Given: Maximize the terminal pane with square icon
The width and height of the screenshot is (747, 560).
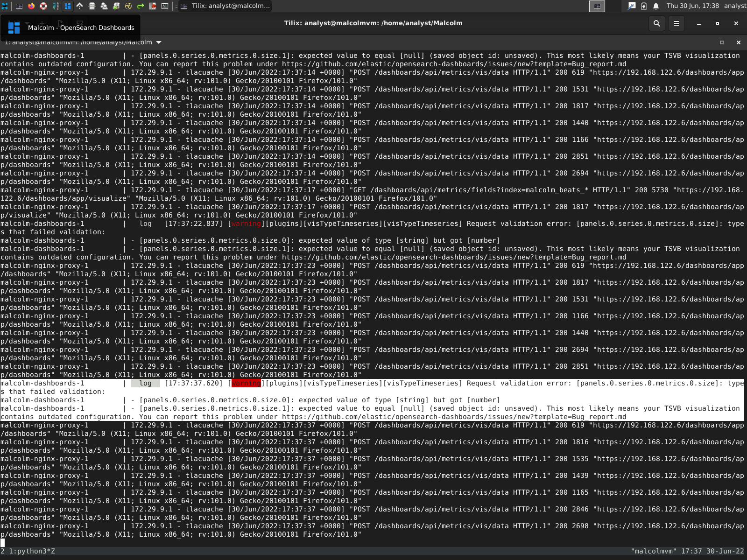Looking at the screenshot, I should [x=722, y=42].
